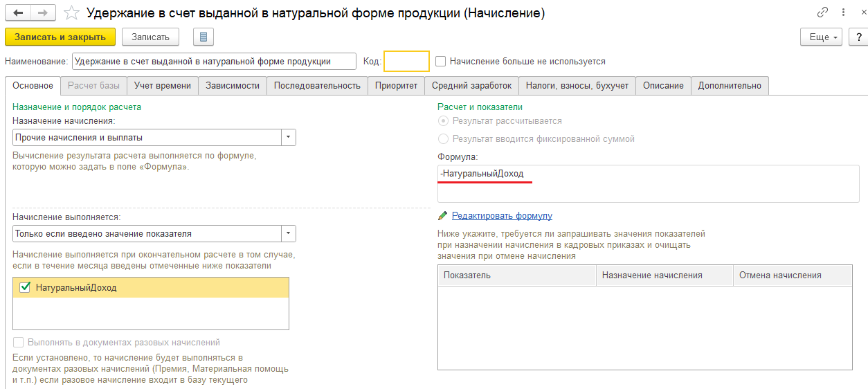
Task: Expand the 'Назначение начисления' dropdown
Action: point(289,137)
